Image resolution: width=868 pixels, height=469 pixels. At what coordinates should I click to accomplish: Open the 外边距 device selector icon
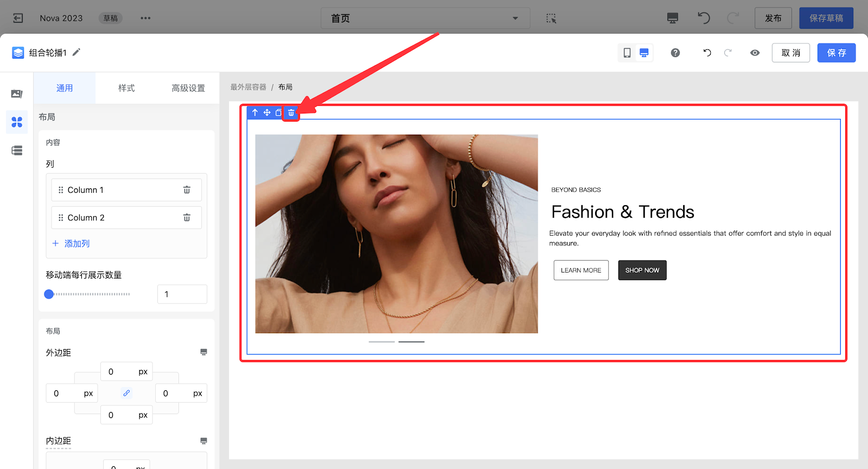[x=203, y=352]
